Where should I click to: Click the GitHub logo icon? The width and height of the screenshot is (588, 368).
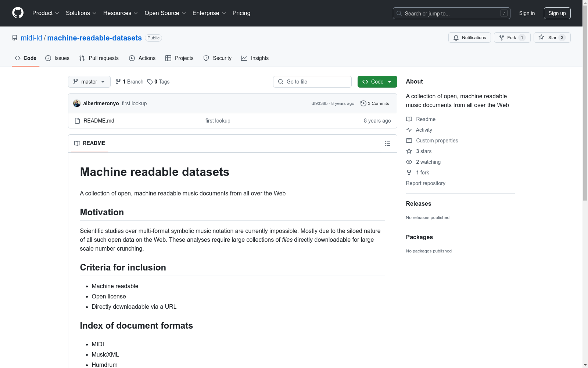(18, 13)
